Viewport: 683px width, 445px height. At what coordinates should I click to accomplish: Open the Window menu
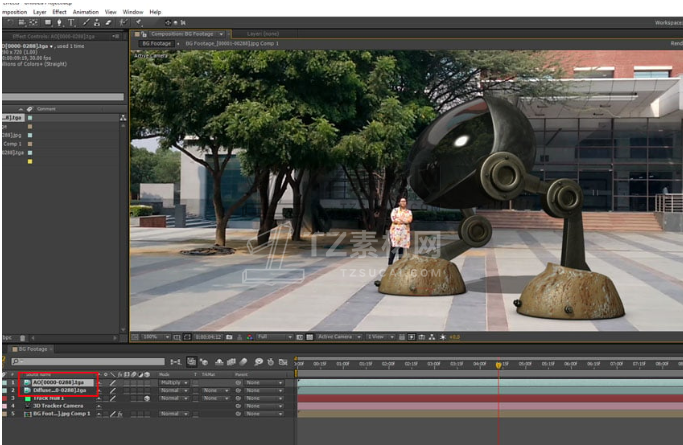pos(133,12)
